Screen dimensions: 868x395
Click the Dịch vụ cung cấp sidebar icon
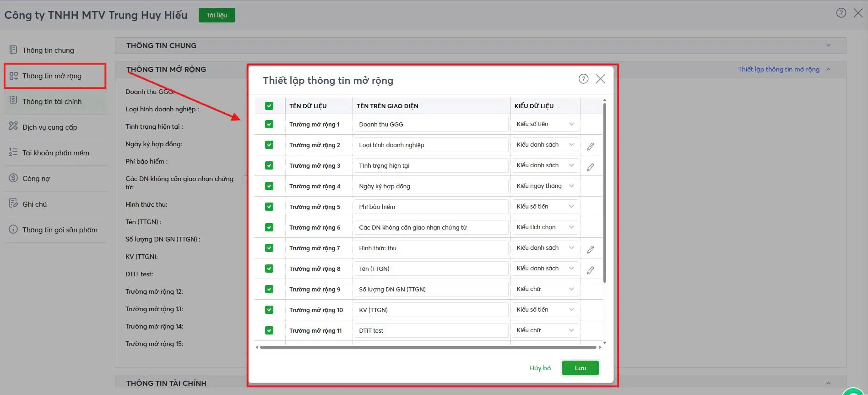(x=13, y=126)
